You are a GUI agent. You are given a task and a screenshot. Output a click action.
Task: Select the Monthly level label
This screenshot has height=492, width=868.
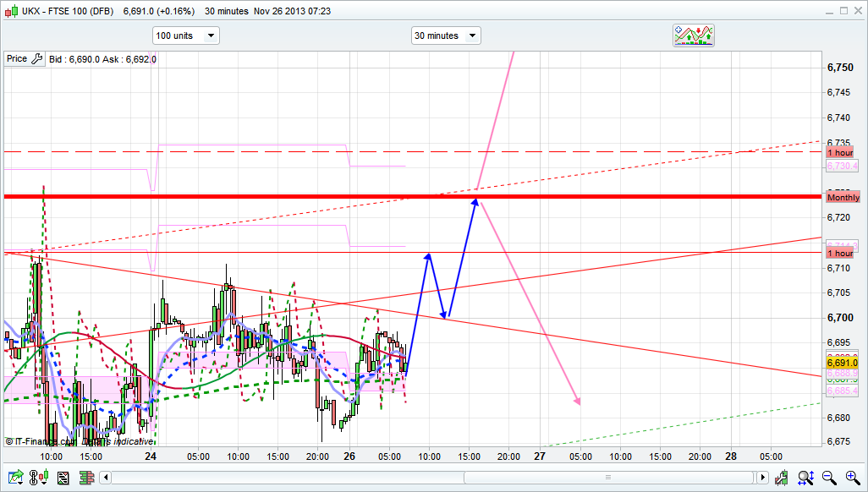(843, 198)
